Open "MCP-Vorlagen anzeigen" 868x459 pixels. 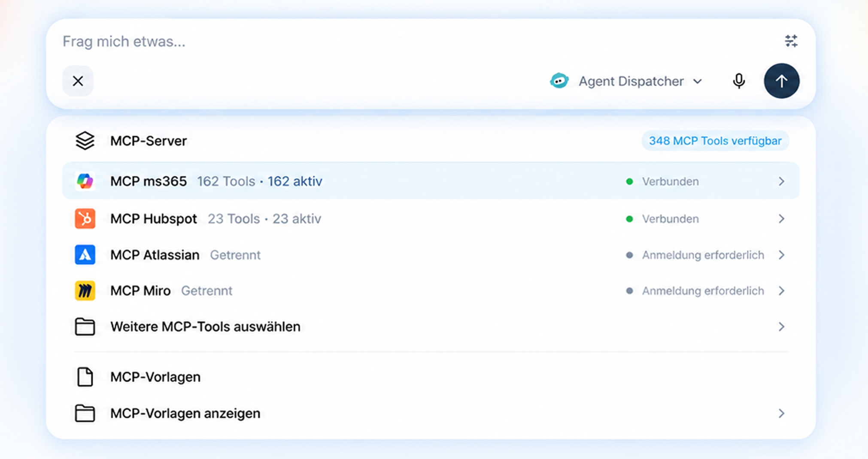pos(431,414)
